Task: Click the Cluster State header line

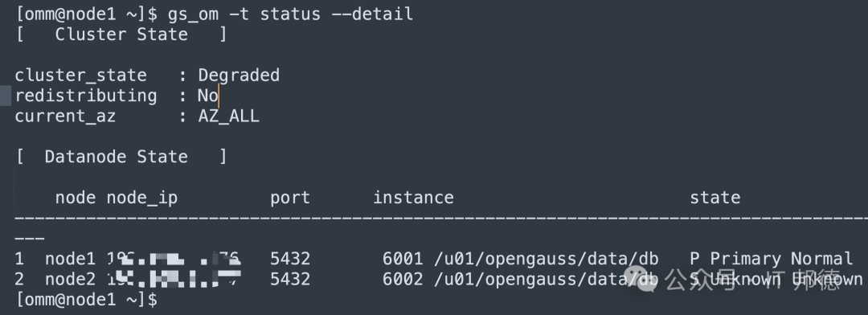Action: tap(121, 35)
